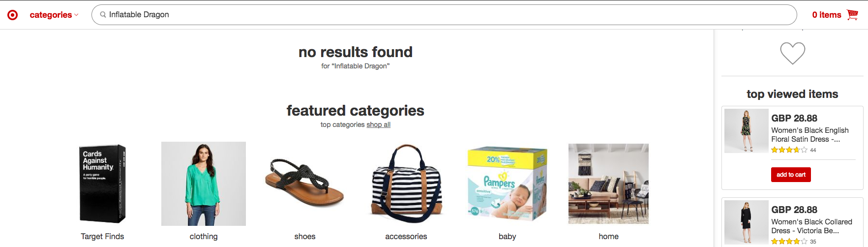
Task: Open the Floral Satin Dress product thumbnail
Action: click(746, 131)
